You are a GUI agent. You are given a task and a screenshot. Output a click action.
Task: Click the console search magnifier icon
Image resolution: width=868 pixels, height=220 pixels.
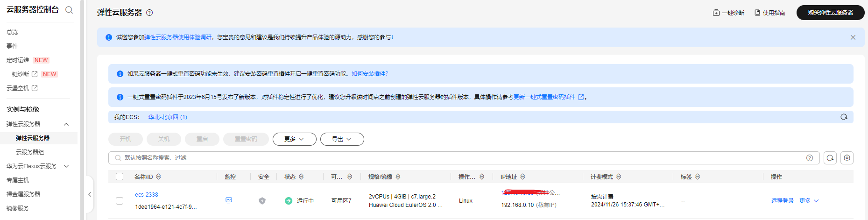click(69, 10)
